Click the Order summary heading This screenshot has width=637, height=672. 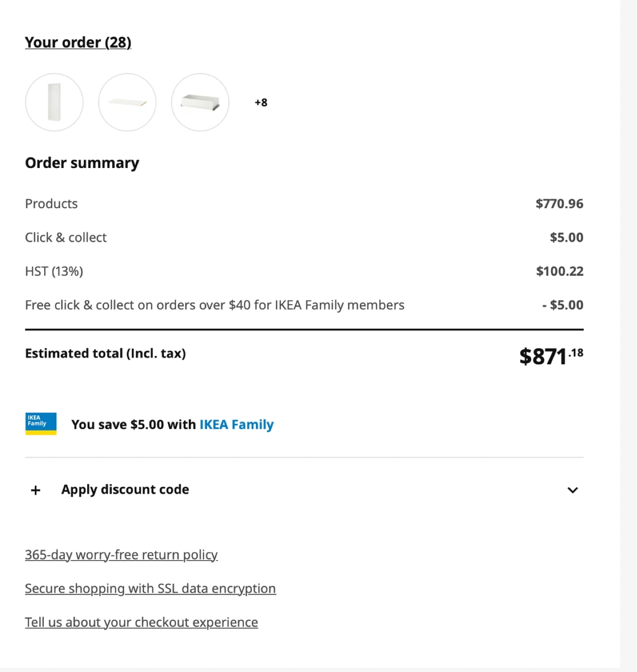(82, 163)
